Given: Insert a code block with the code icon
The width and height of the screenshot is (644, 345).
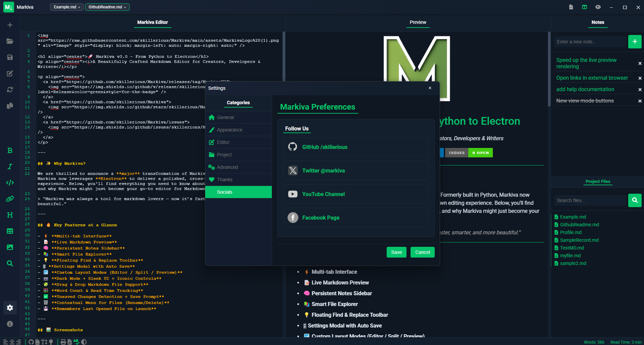Looking at the screenshot, I should tap(10, 183).
